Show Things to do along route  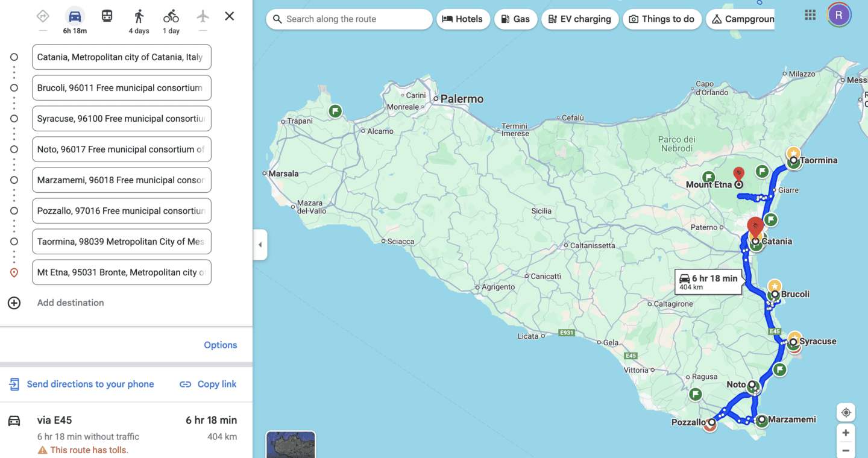click(x=662, y=19)
